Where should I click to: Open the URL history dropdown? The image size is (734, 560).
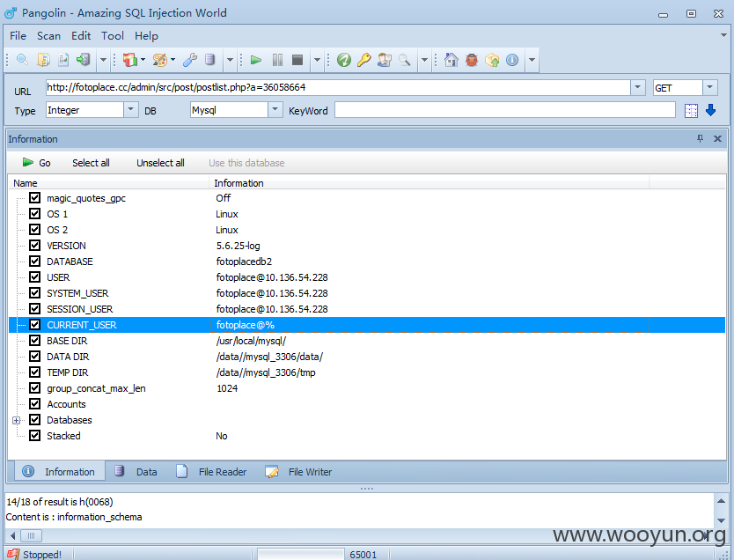click(x=637, y=87)
